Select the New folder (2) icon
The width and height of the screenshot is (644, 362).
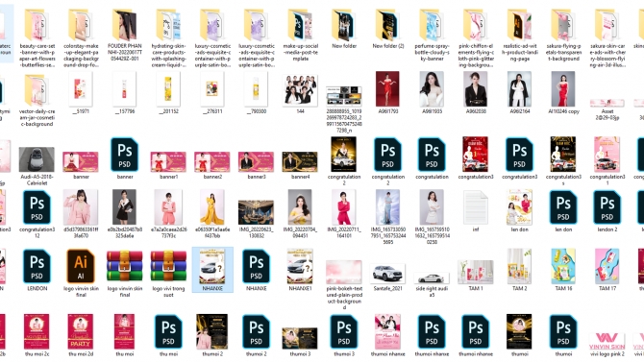click(387, 25)
